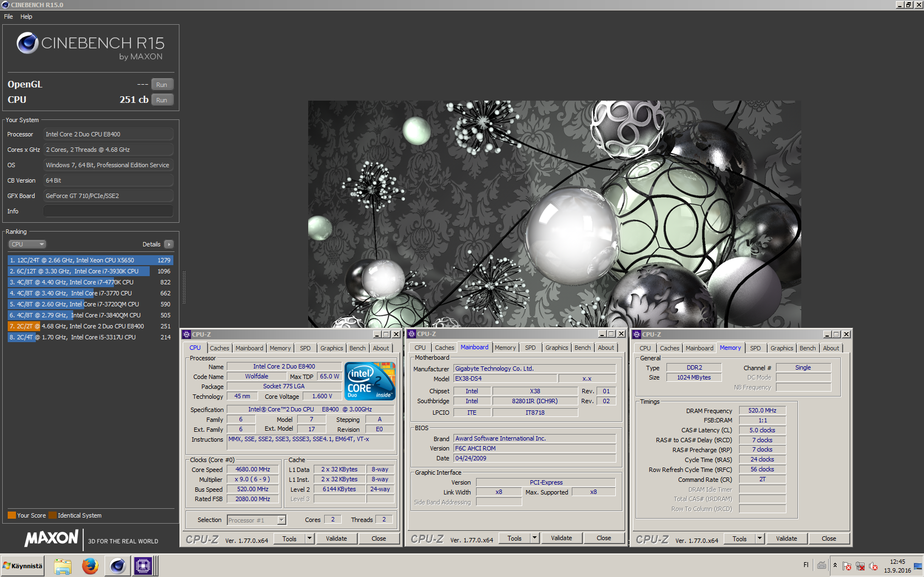
Task: Show hidden tray icons chevron
Action: point(835,565)
